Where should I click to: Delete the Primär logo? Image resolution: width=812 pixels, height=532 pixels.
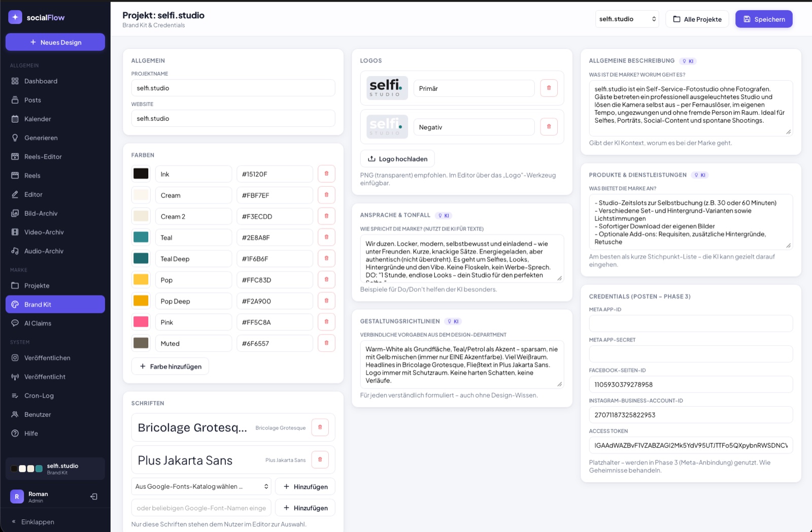pyautogui.click(x=549, y=88)
